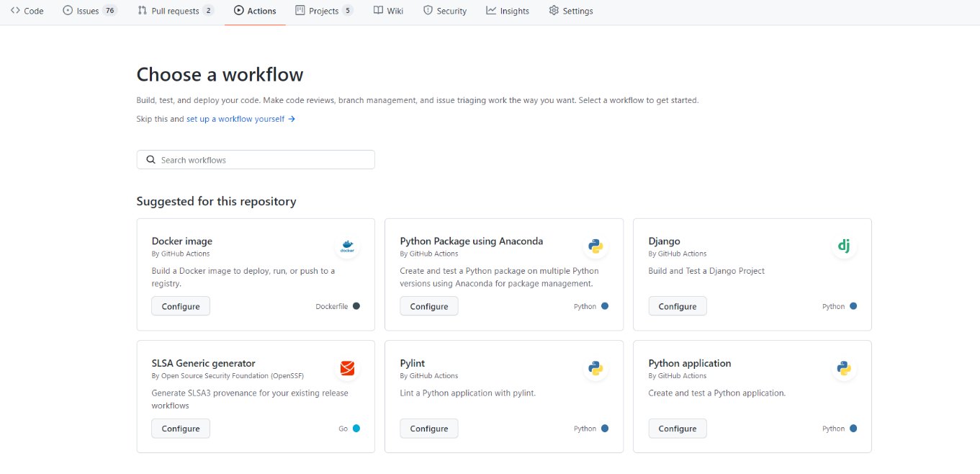Click the Python application logo icon
This screenshot has height=474, width=980.
coord(844,369)
